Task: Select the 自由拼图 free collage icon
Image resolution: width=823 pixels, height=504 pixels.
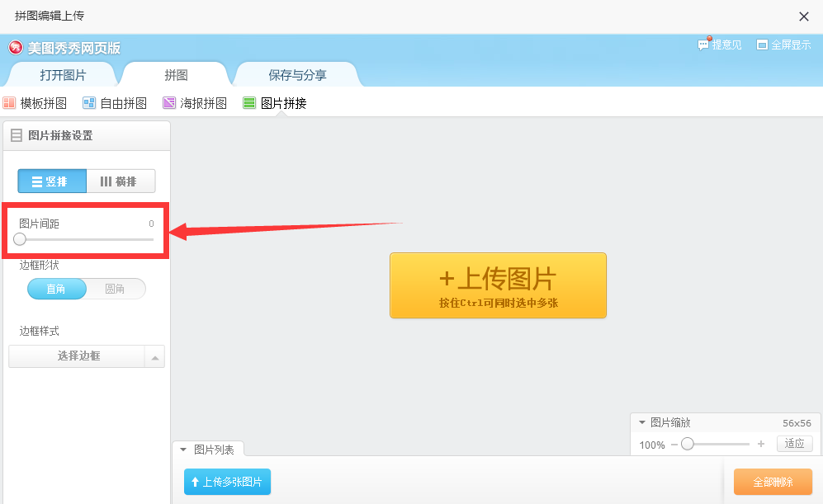Action: tap(89, 103)
